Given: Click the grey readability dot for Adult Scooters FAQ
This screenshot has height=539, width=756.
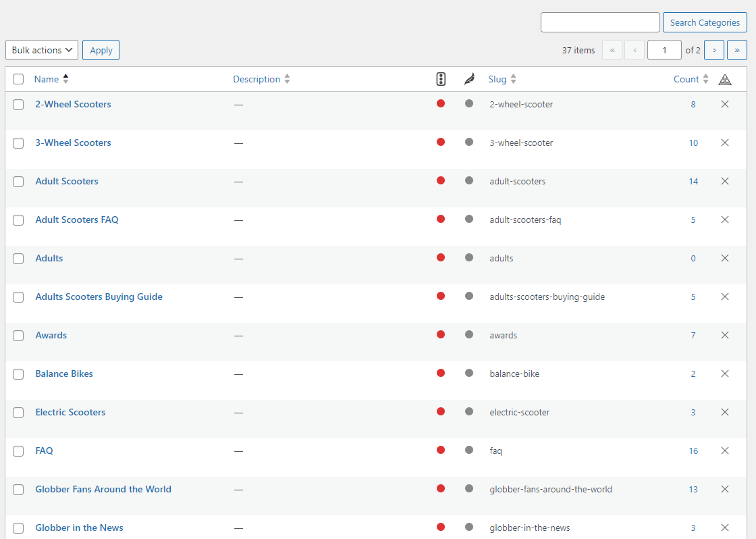Looking at the screenshot, I should 469,219.
